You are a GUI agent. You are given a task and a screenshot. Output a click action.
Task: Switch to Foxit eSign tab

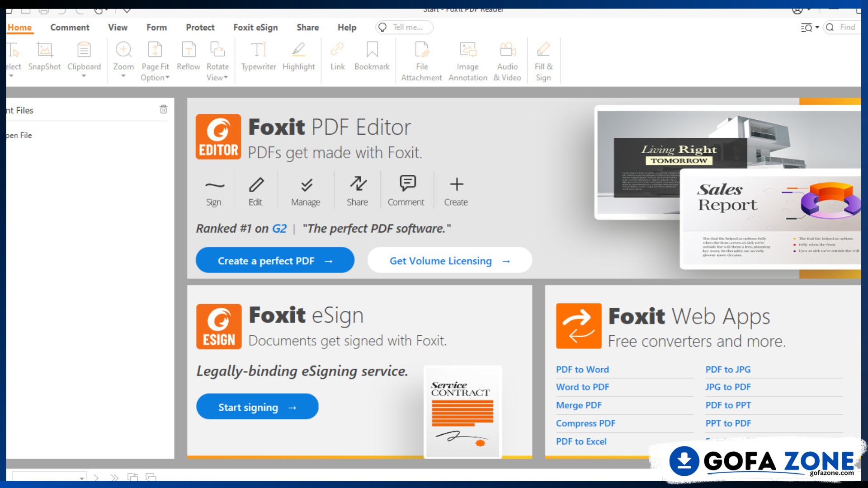pyautogui.click(x=255, y=28)
